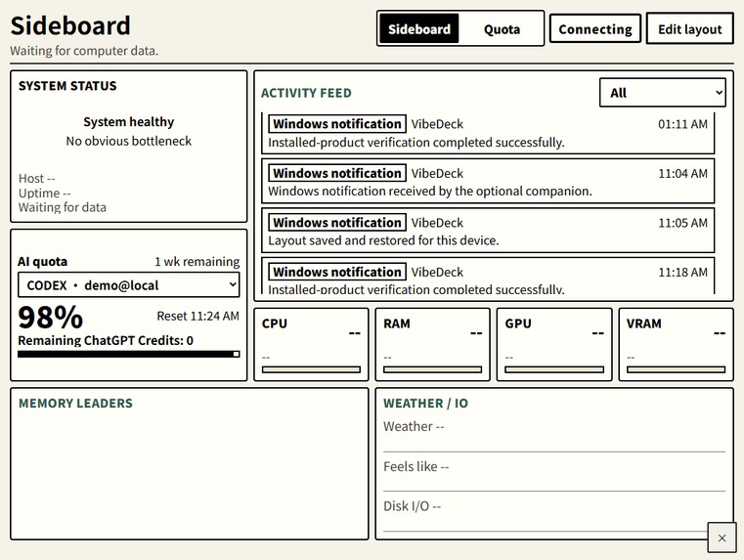Click 'Waiting for computer data.' text
Viewport: 744px width, 560px height.
pos(84,51)
